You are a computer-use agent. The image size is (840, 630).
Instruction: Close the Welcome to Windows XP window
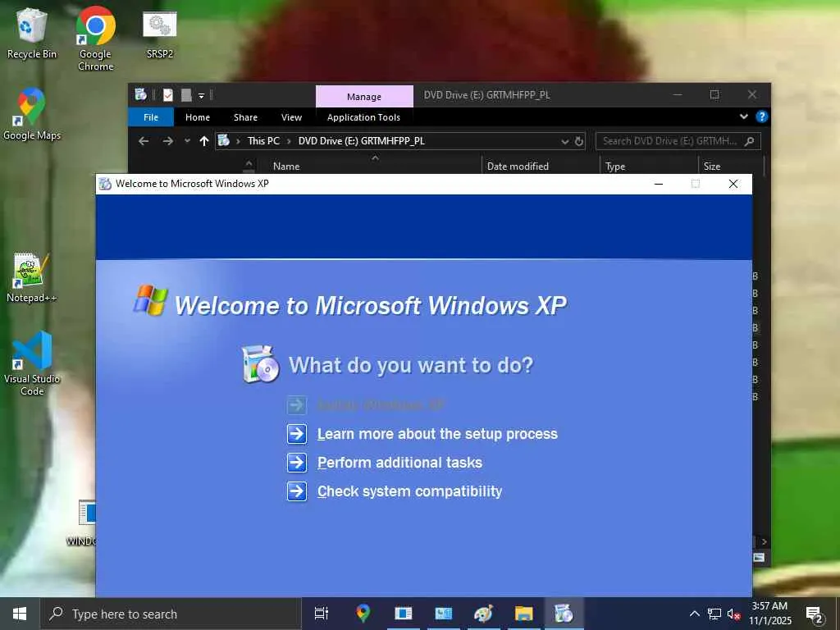pos(733,185)
